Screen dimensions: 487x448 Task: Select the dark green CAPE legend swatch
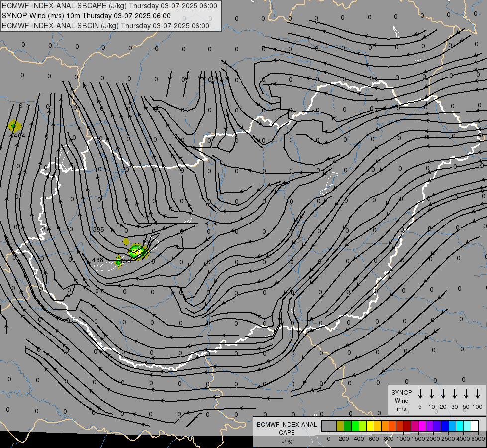[348, 426]
